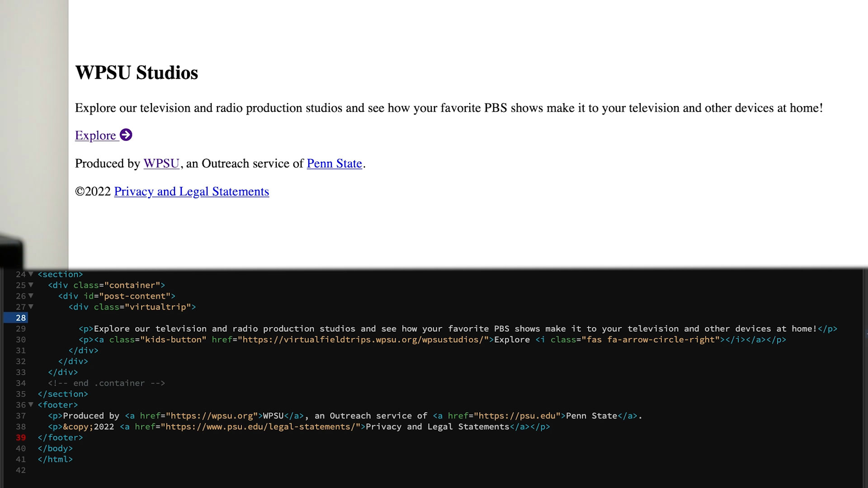868x488 pixels.
Task: Click the end .container comment on line 34
Action: click(107, 383)
